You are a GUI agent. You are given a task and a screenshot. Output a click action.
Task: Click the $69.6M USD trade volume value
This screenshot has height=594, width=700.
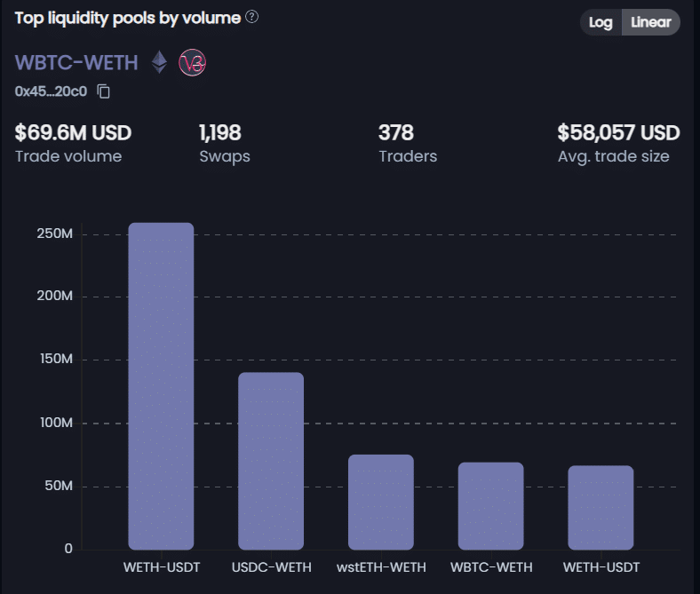pos(73,133)
